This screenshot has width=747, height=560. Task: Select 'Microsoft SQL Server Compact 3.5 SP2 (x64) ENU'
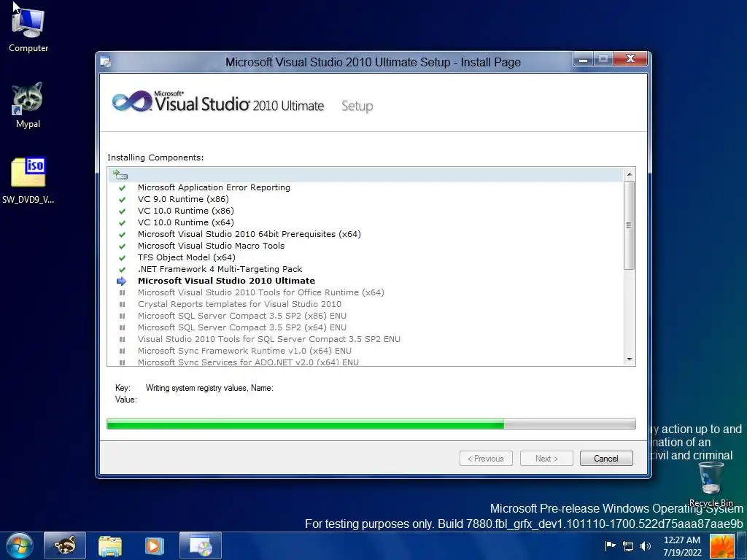(x=242, y=327)
